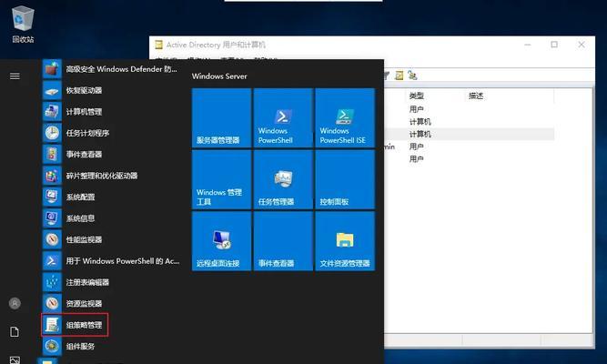Click Find objects icon in Active Directory toolbar
This screenshot has height=364, width=607.
point(400,76)
